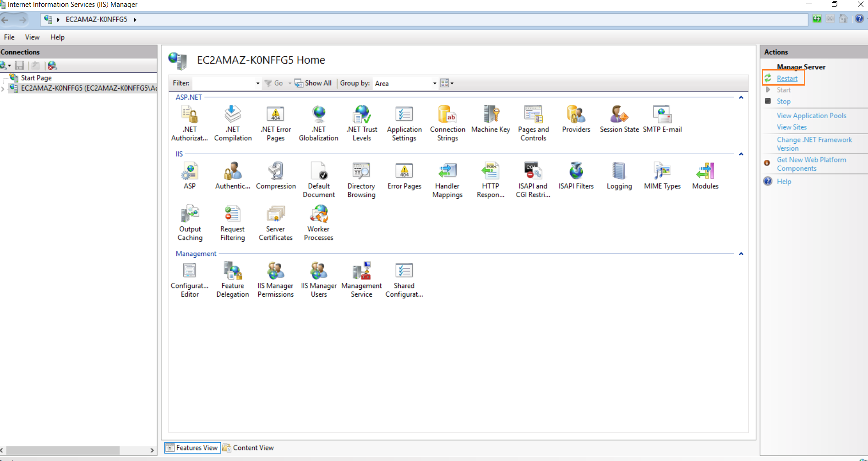Image resolution: width=868 pixels, height=461 pixels.
Task: View Application Pools
Action: click(811, 115)
